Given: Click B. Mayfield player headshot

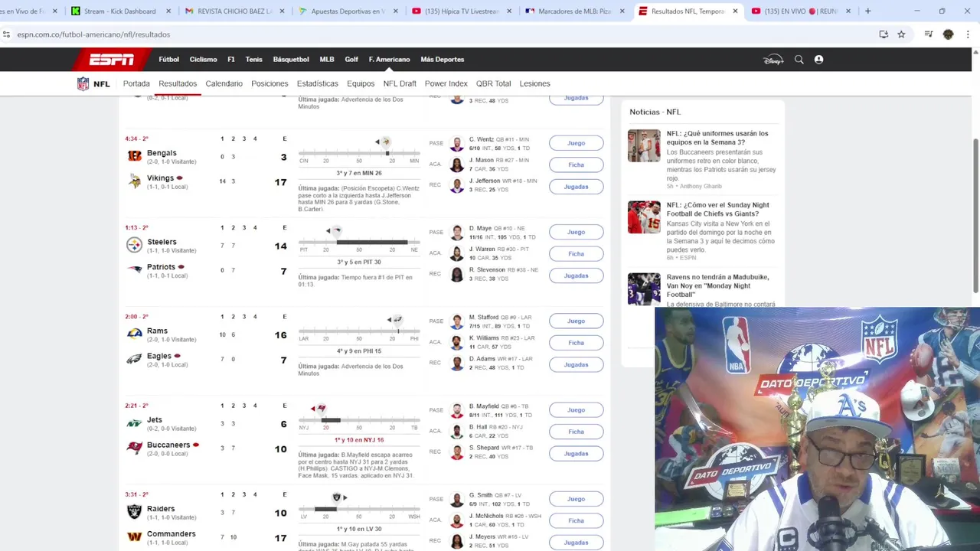Looking at the screenshot, I should click(x=457, y=410).
